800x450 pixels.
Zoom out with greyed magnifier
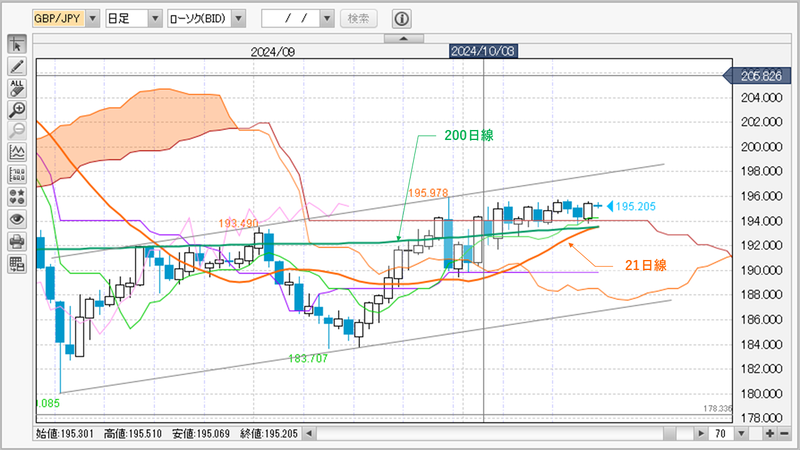point(17,131)
